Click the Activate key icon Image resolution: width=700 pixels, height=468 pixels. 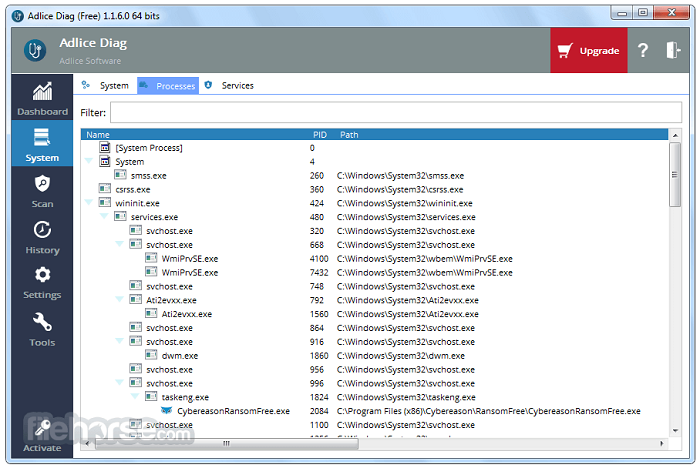click(42, 429)
